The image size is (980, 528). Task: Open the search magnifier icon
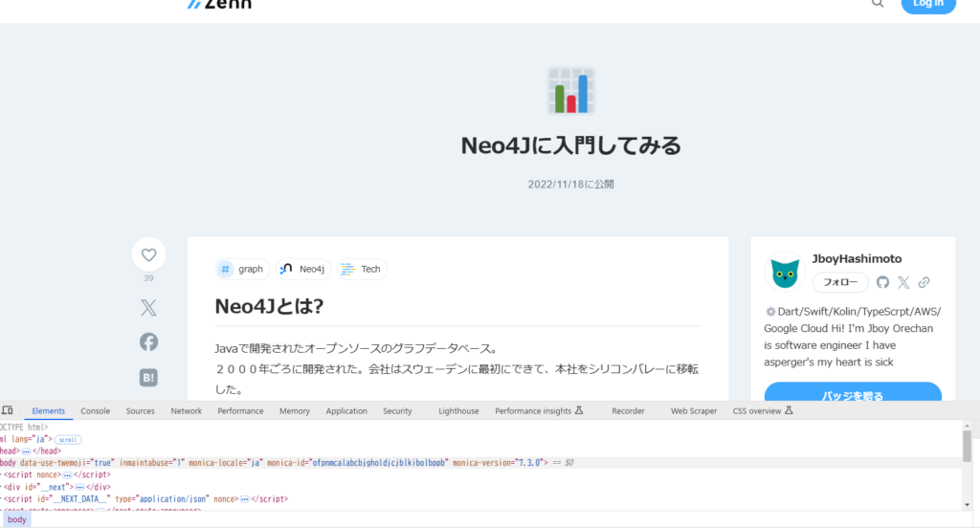pyautogui.click(x=878, y=3)
